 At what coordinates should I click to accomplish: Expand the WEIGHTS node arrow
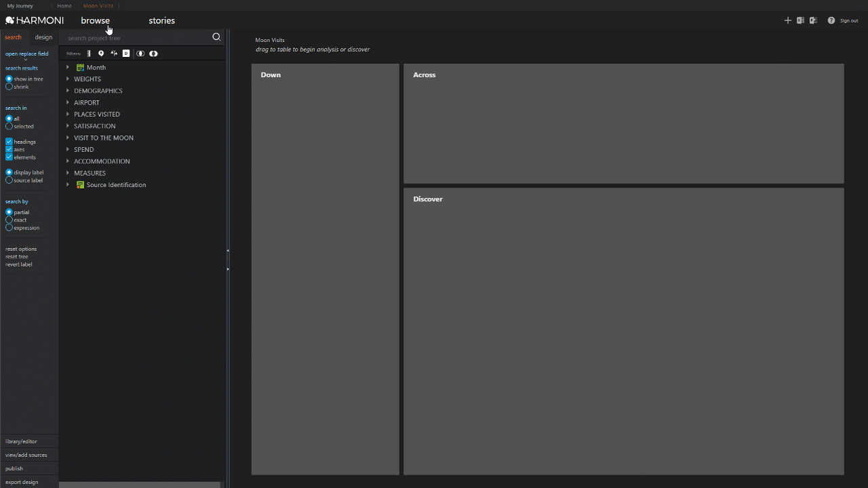(68, 79)
